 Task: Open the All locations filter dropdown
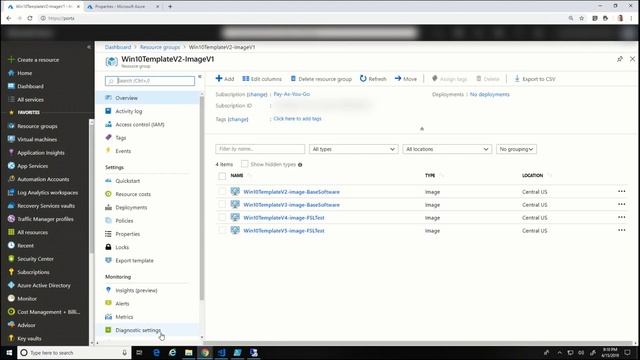pyautogui.click(x=447, y=149)
